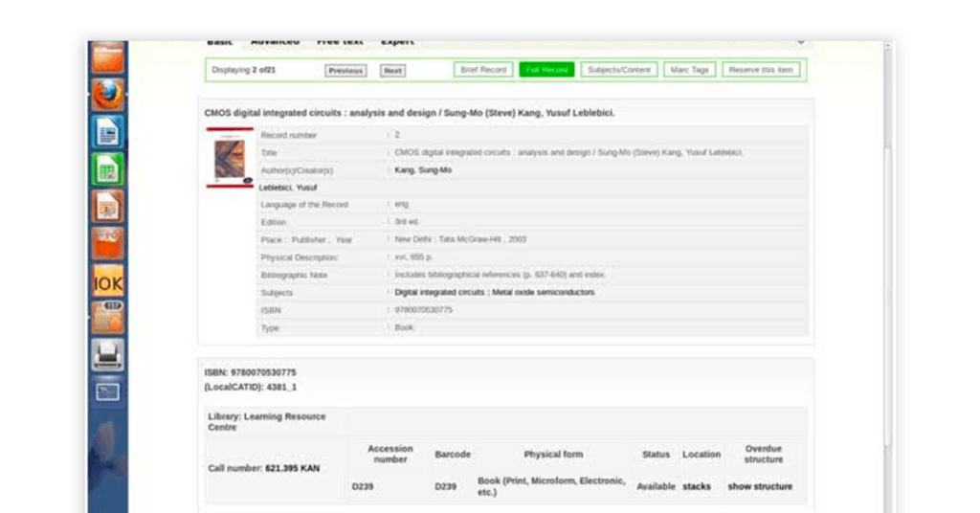Select the Full Record view

(x=546, y=69)
